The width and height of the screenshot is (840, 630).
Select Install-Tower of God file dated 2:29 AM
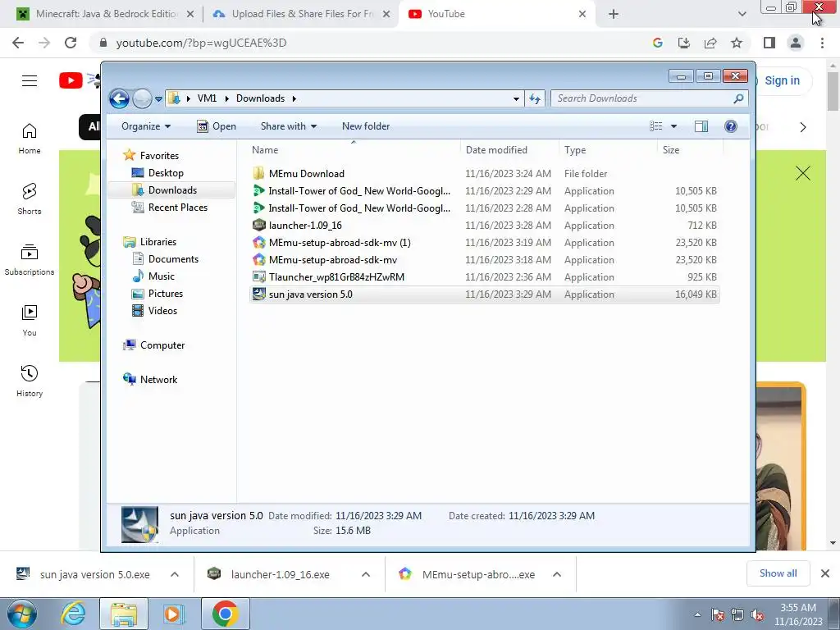[484, 190]
